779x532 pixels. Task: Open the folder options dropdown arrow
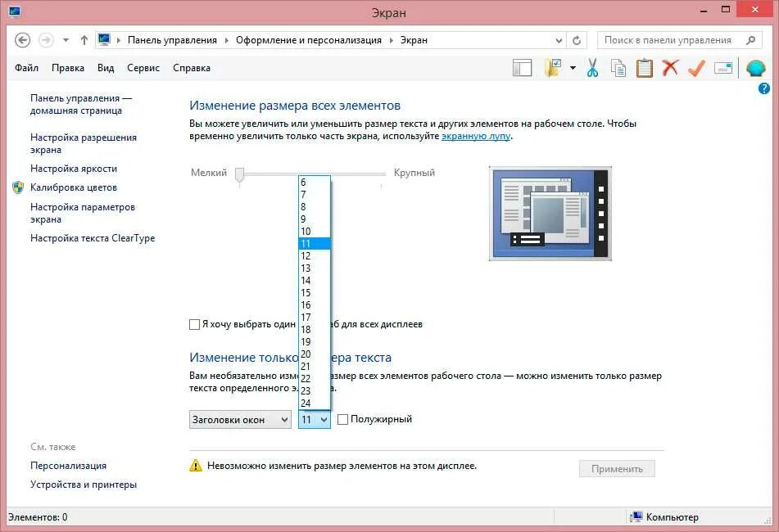pos(573,68)
